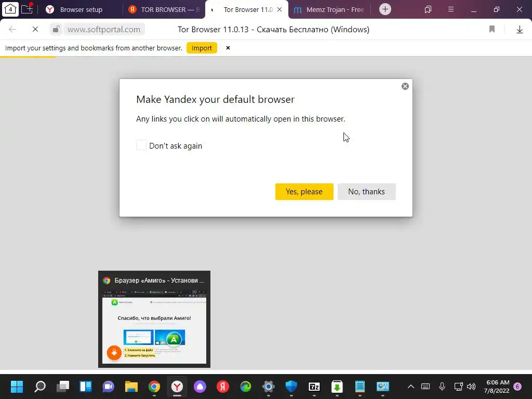Click the www.softportal.com address field
The height and width of the screenshot is (399, 532).
(x=104, y=30)
